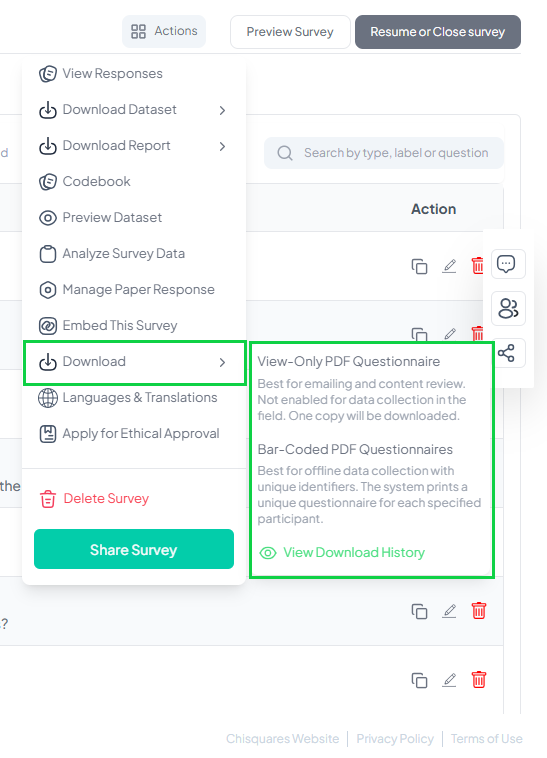The width and height of the screenshot is (547, 758).
Task: Select View-Only PDF Questionnaire option
Action: point(348,362)
